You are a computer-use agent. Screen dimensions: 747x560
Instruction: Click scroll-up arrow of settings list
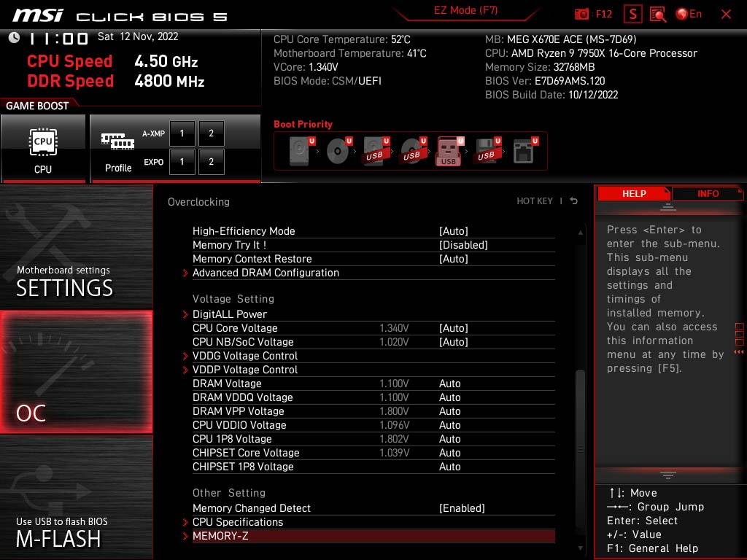pyautogui.click(x=580, y=233)
